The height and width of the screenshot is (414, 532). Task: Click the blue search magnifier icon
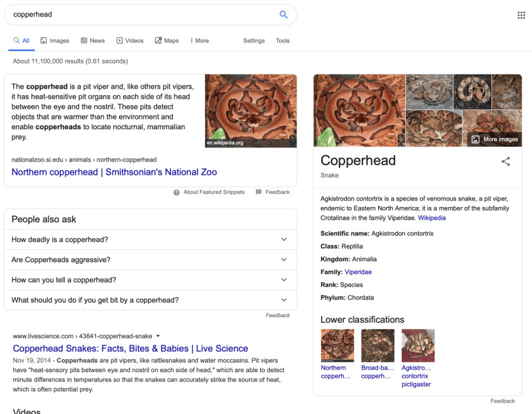tap(283, 14)
